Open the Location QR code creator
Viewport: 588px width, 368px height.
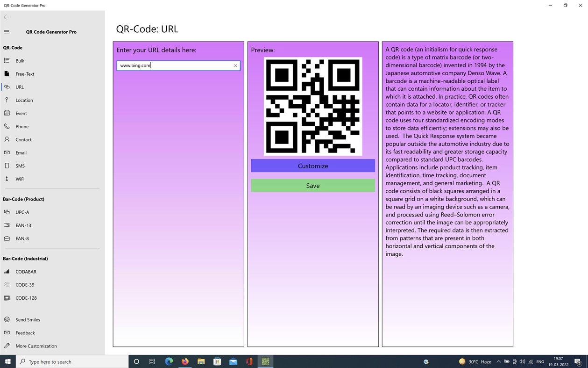click(24, 100)
